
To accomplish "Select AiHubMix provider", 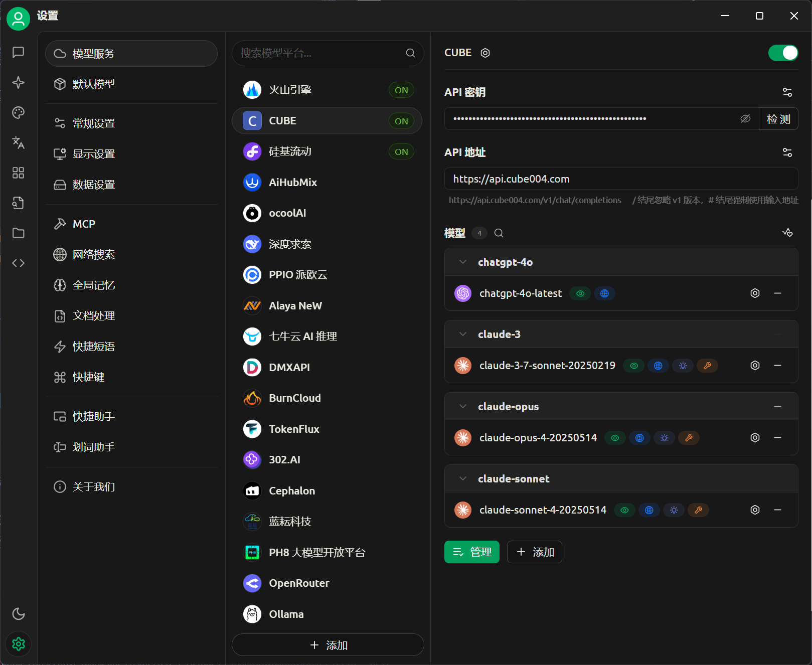I will (327, 183).
